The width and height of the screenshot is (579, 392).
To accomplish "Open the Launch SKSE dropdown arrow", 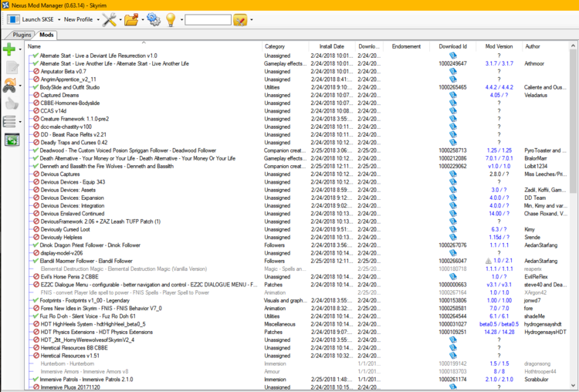I will pos(59,19).
